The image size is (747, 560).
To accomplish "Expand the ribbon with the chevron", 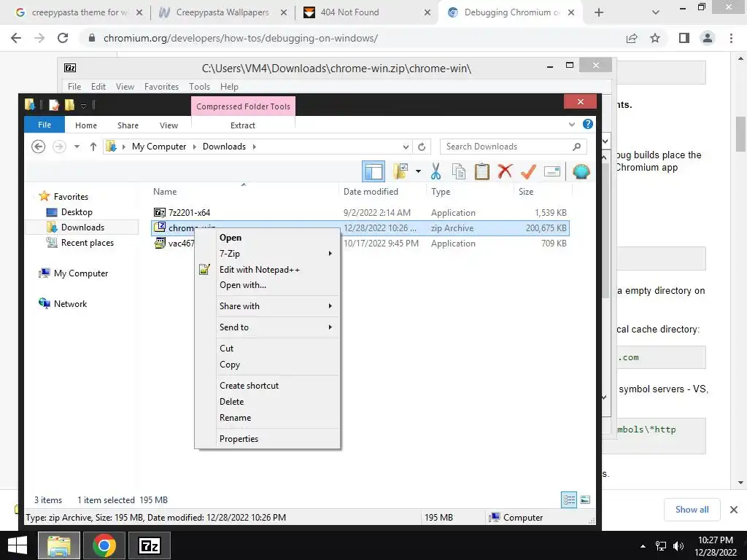I will click(x=572, y=125).
